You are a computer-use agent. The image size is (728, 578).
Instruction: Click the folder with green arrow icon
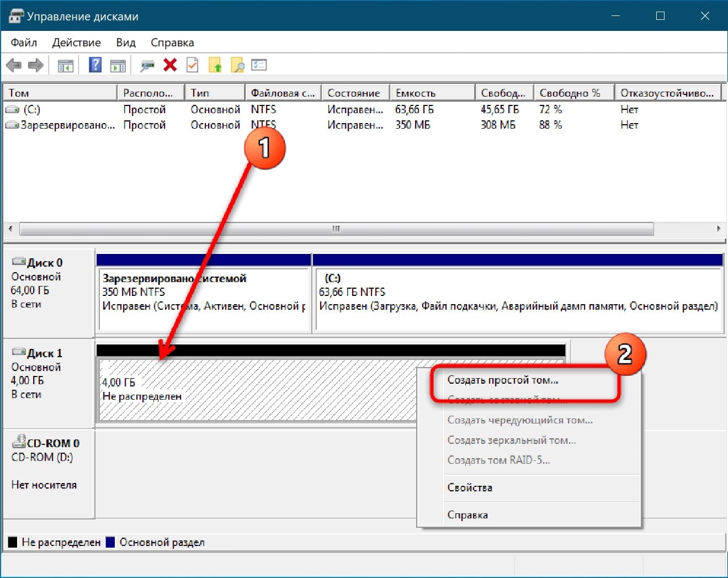pos(215,66)
